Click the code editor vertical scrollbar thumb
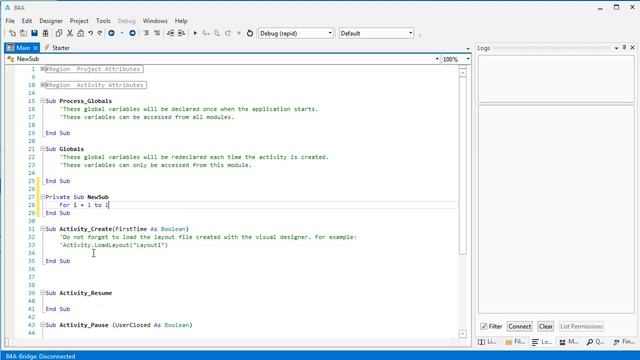 462,165
